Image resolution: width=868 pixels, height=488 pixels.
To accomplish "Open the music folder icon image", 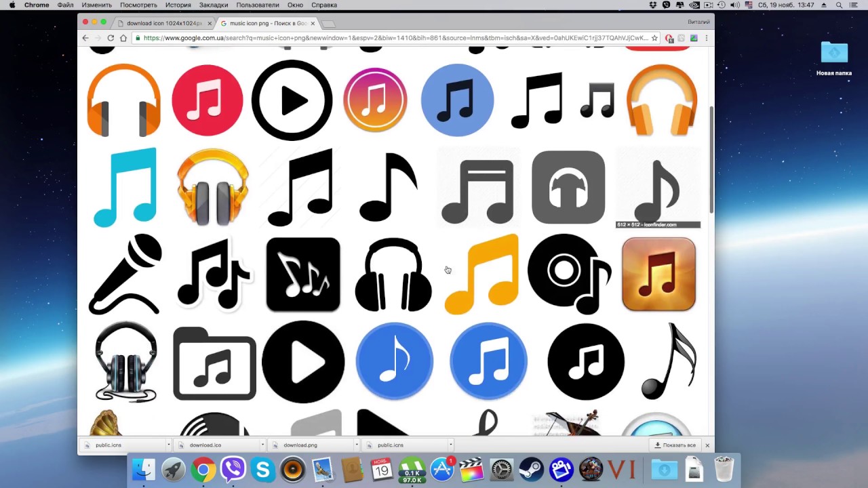I will coord(214,363).
